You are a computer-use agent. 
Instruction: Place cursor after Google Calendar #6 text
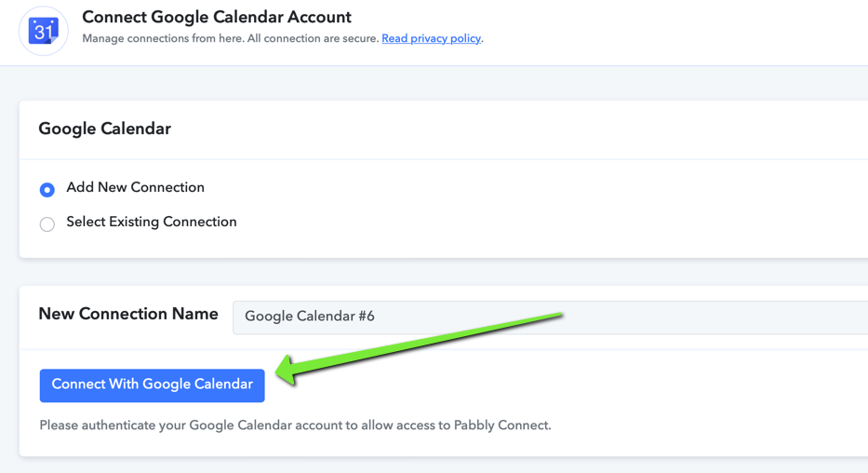[x=376, y=317]
